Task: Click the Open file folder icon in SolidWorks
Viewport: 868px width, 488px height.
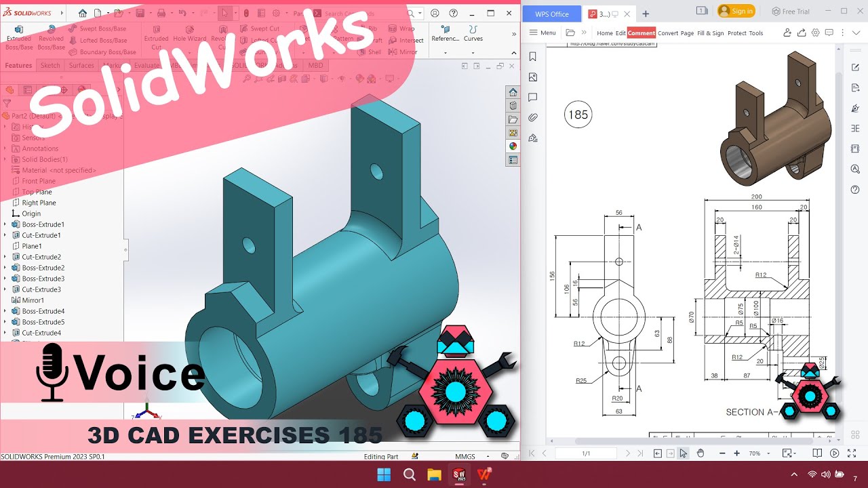Action: [118, 13]
